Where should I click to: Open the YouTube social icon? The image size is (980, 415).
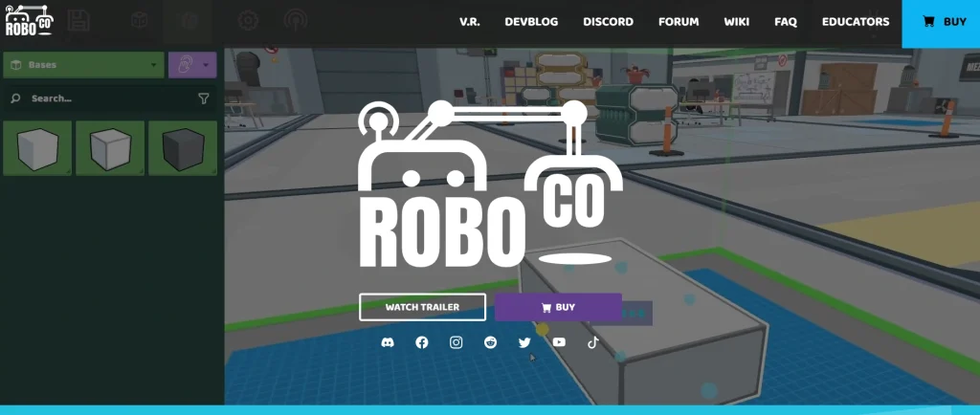559,342
